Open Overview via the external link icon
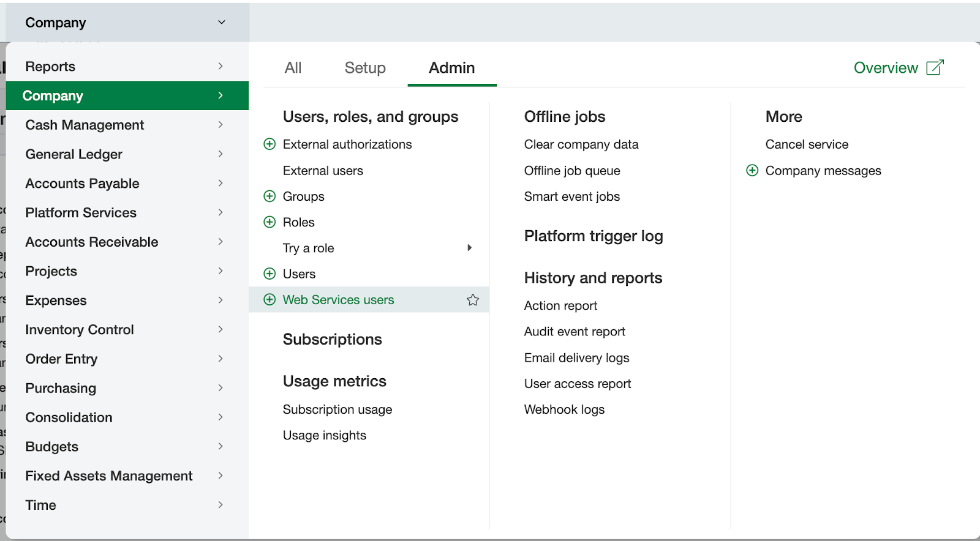This screenshot has width=980, height=541. point(935,67)
